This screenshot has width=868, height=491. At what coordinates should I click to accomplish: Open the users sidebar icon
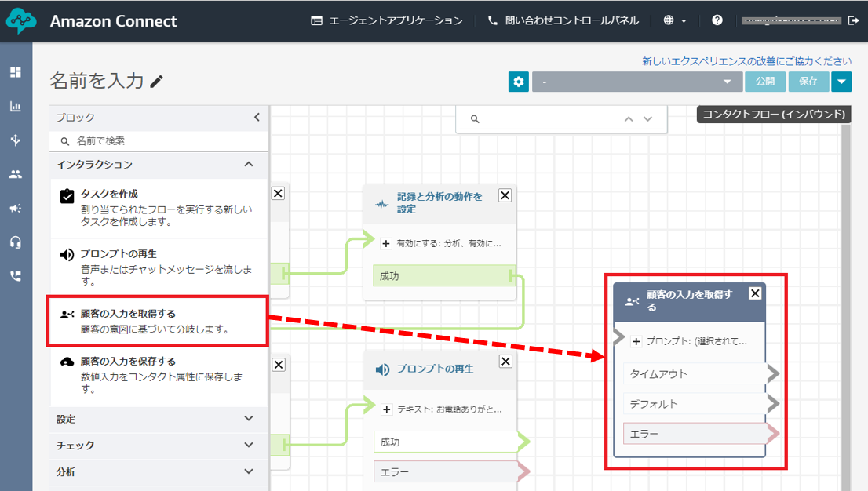click(16, 174)
